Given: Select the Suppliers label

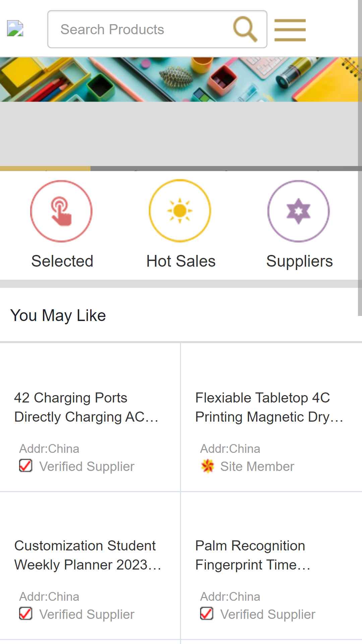Looking at the screenshot, I should coord(299,261).
